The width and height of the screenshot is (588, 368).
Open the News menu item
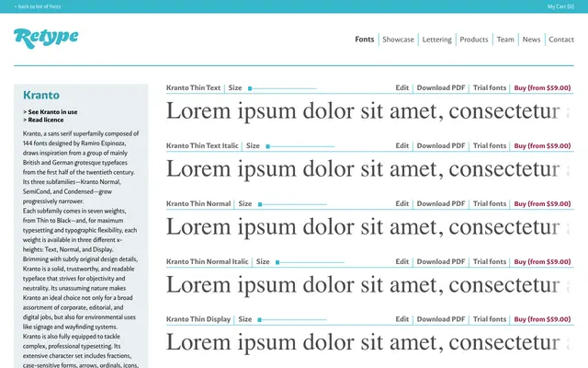pos(531,40)
